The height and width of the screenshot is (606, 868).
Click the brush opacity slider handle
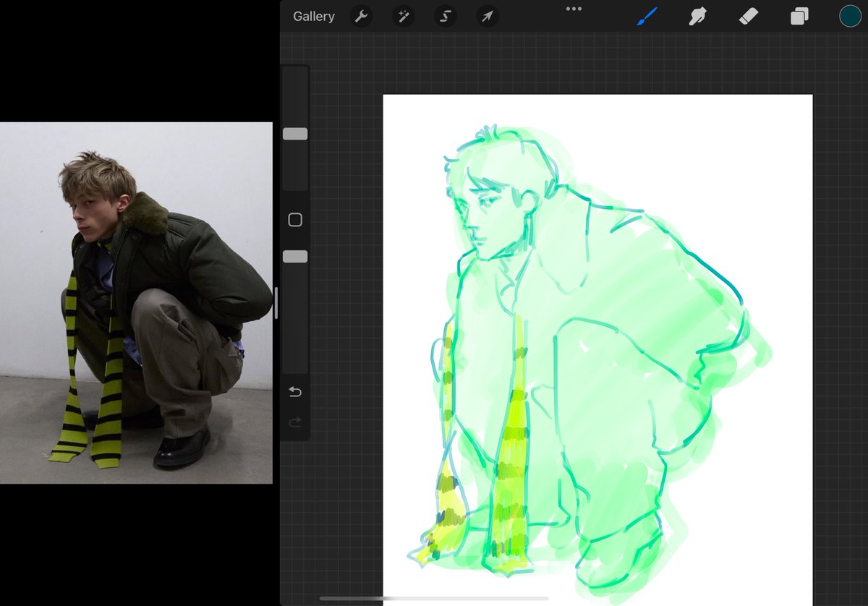point(295,257)
